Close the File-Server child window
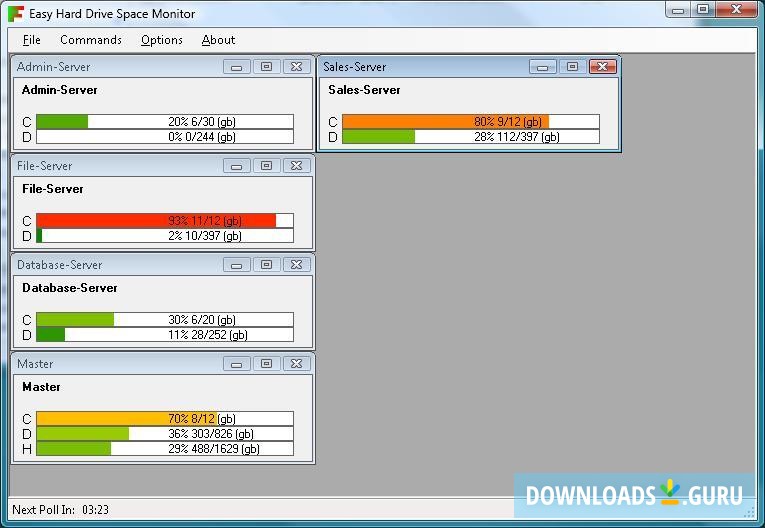 [x=297, y=166]
